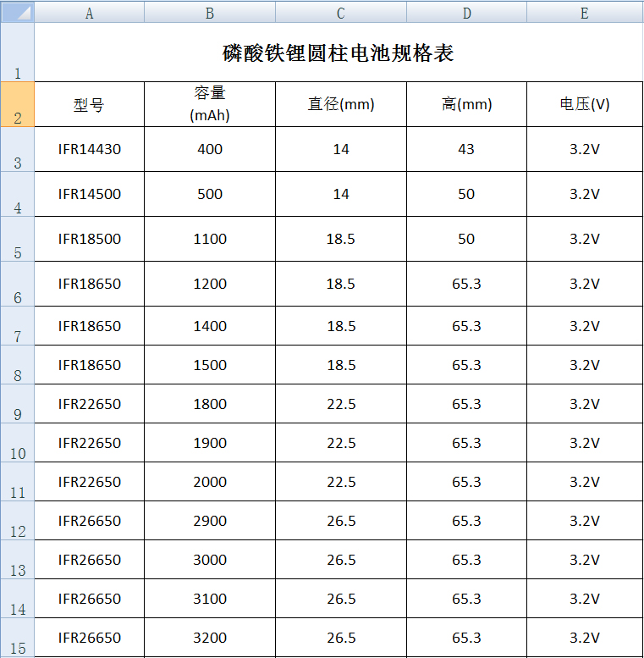644x658 pixels.
Task: Select row 15 header
Action: coord(18,638)
